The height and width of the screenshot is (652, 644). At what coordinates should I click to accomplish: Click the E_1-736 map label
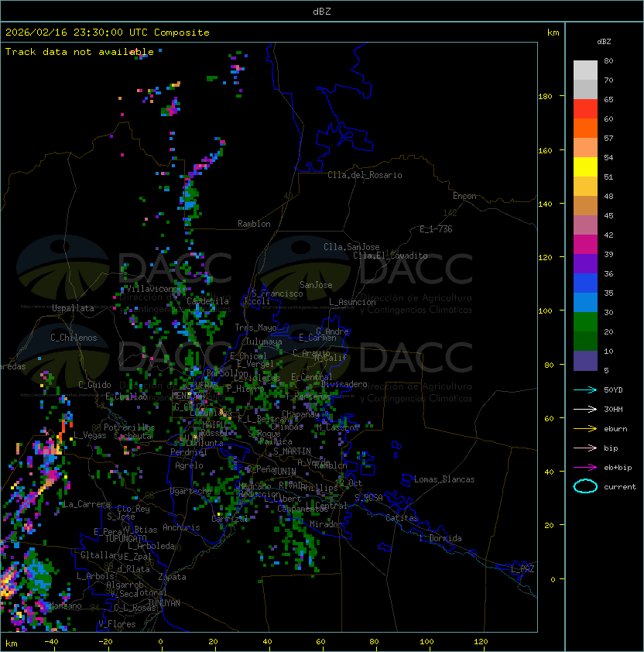[x=436, y=229]
